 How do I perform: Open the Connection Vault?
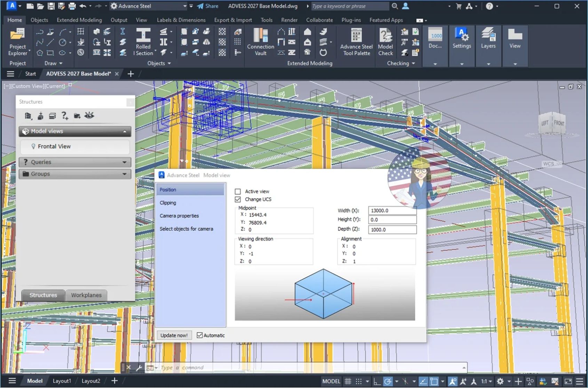261,42
